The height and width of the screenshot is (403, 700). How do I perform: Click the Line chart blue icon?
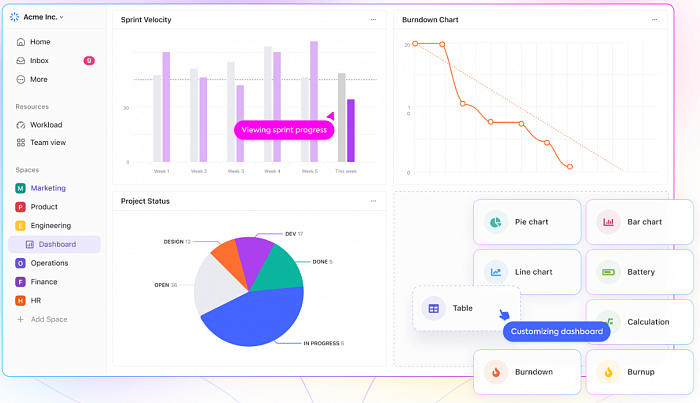point(496,272)
